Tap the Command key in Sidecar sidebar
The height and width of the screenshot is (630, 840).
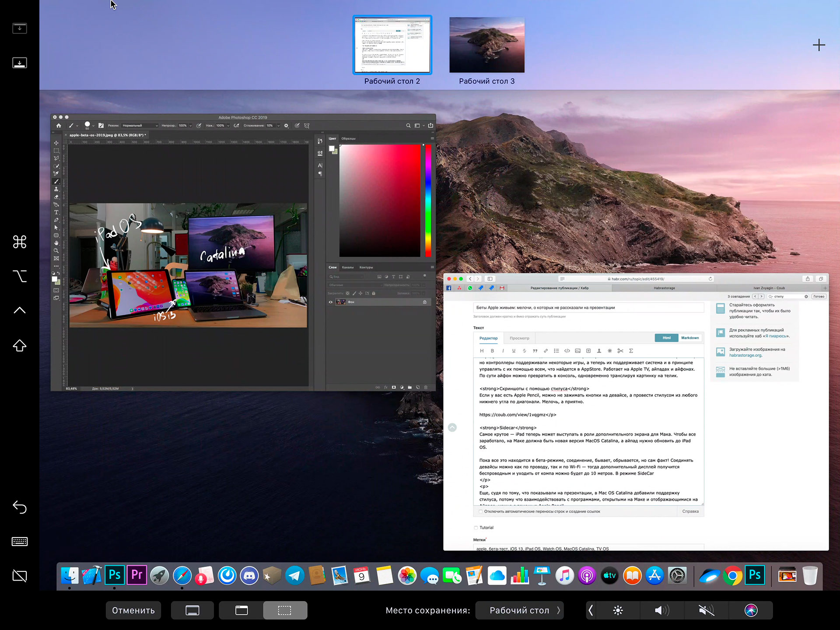(20, 242)
